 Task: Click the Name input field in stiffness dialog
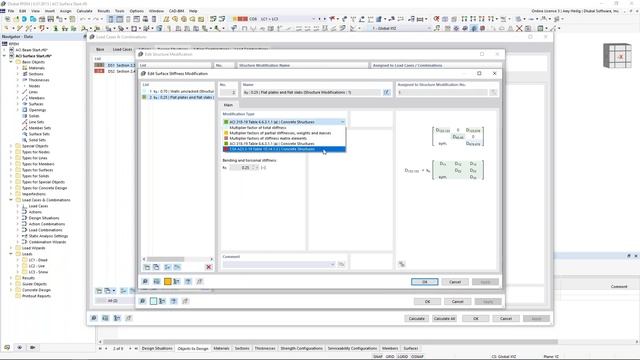tap(311, 93)
